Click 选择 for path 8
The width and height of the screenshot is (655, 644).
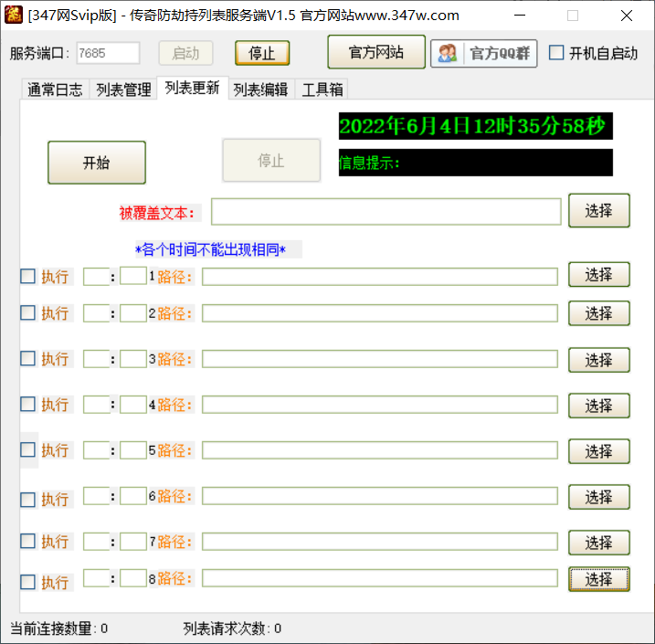[599, 579]
